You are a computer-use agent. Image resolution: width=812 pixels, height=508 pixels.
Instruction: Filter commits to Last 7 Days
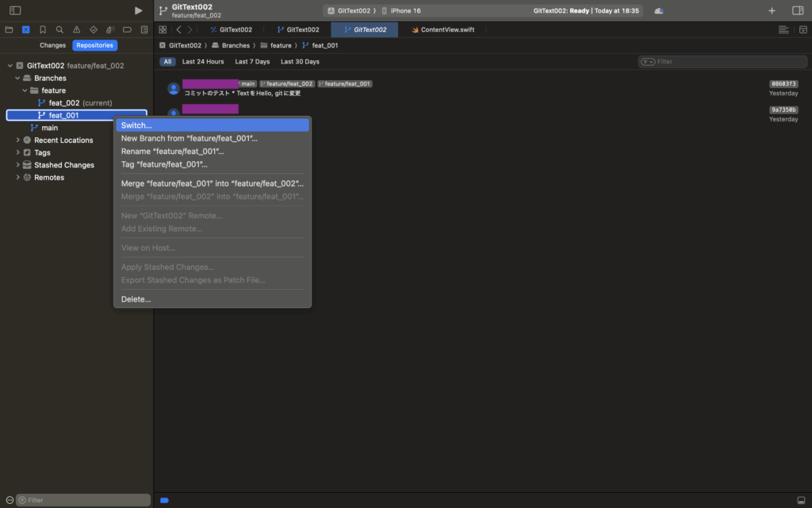coord(252,62)
